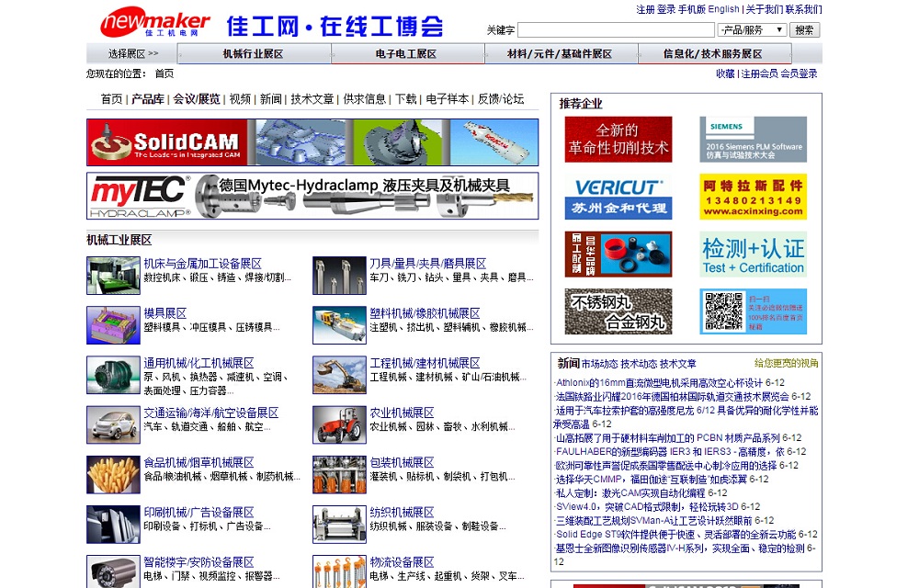Screen dimensions: 919x588
Task: Open the red tractor agricultural thumbnail
Action: point(339,424)
